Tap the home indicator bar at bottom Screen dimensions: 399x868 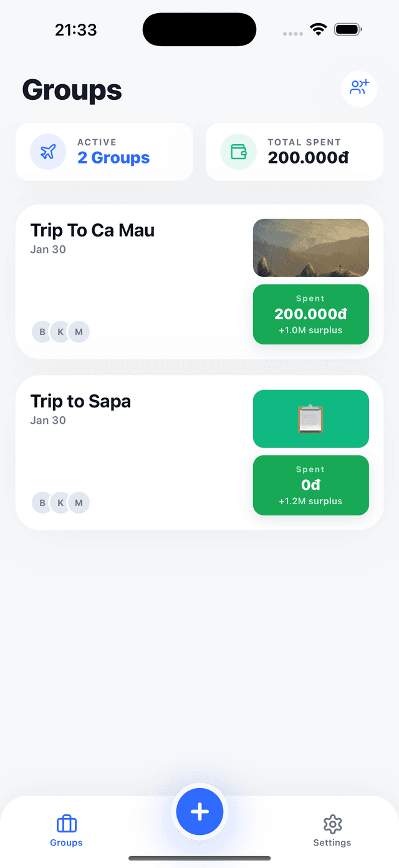[199, 856]
